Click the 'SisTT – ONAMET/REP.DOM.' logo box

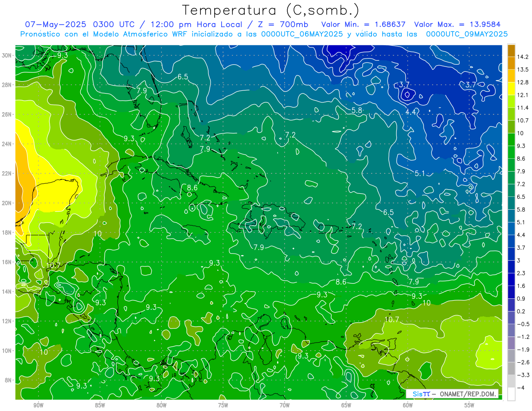[x=452, y=394]
